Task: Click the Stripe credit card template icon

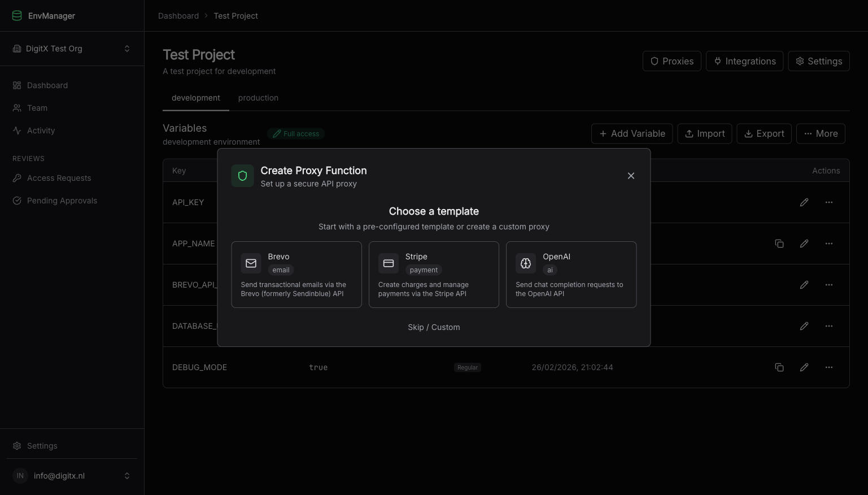Action: (x=389, y=263)
